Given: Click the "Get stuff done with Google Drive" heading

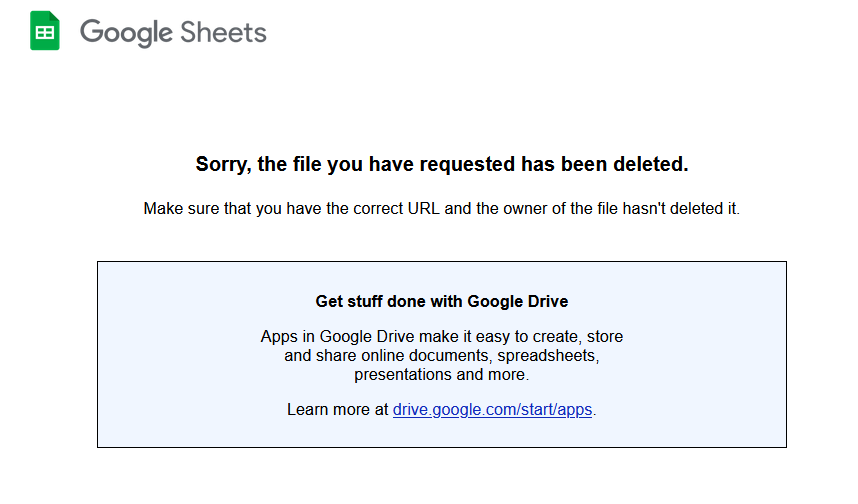Looking at the screenshot, I should [442, 302].
